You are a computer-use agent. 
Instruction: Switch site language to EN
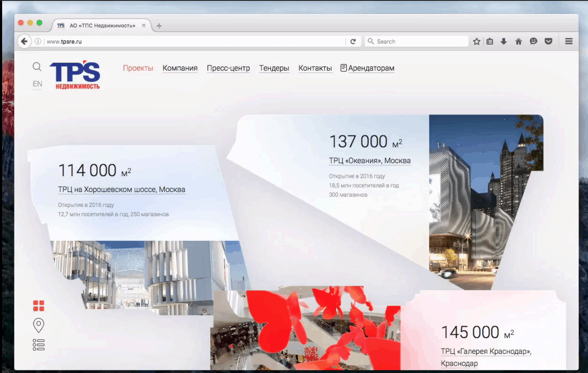[37, 84]
